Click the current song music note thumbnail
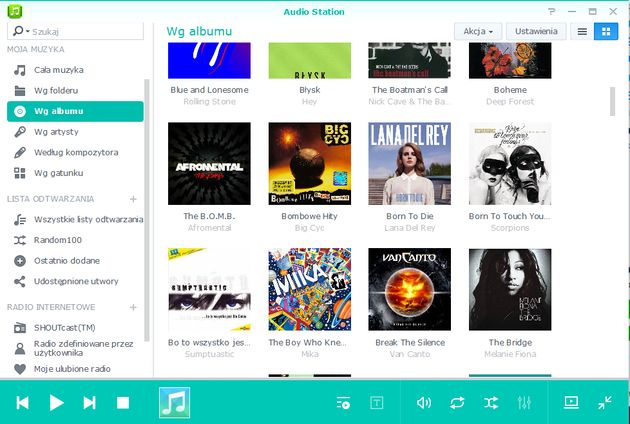The image size is (630, 424). click(174, 403)
